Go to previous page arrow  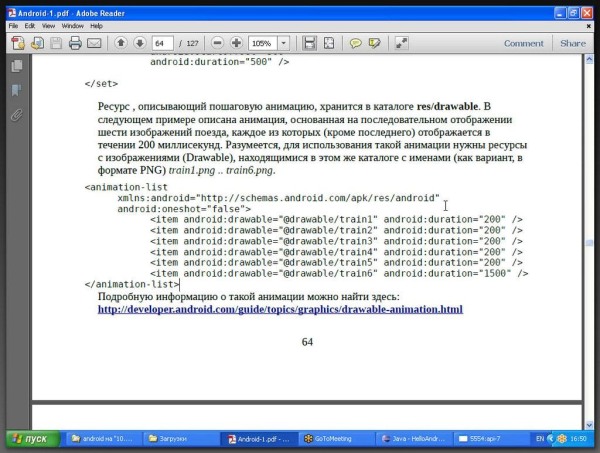pos(121,44)
